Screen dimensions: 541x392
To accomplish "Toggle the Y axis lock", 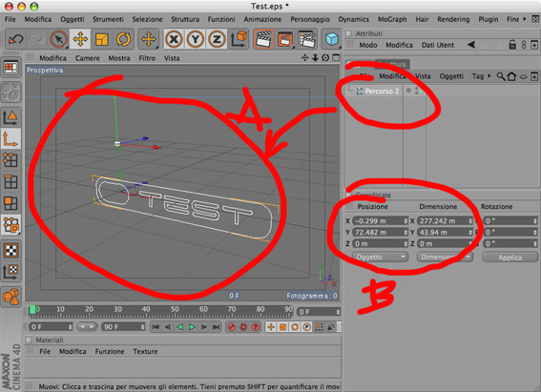I will 196,39.
